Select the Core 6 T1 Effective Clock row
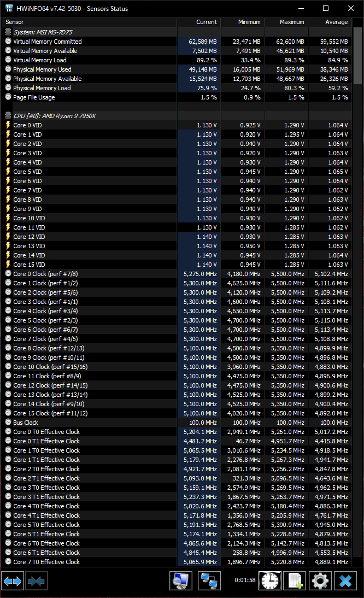 point(177,553)
